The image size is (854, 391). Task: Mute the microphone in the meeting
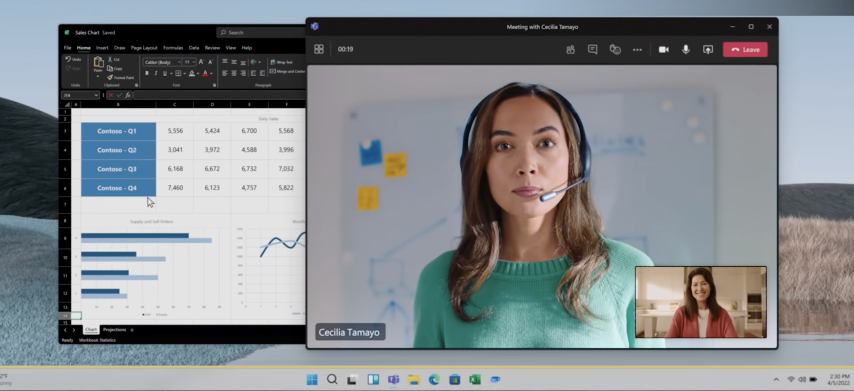[x=686, y=50]
